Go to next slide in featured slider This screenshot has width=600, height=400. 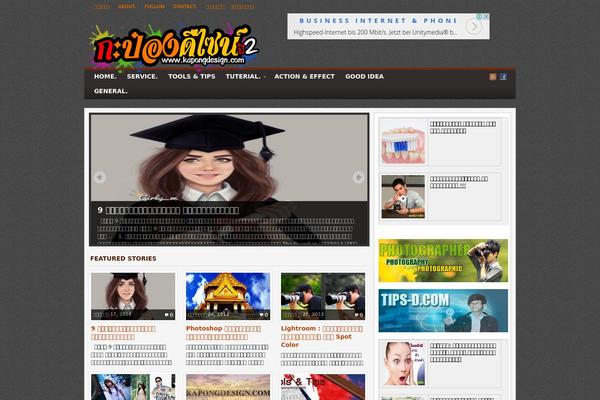coord(359,177)
